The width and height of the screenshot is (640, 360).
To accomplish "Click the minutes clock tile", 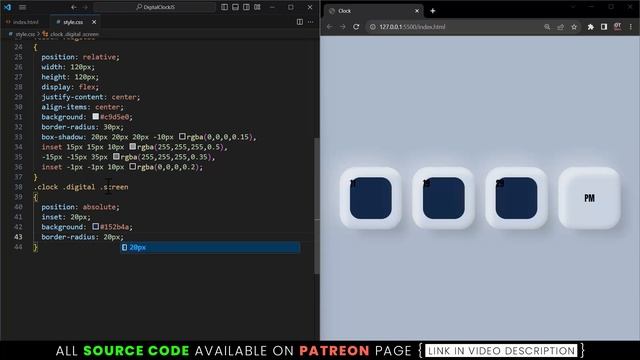I will [444, 198].
